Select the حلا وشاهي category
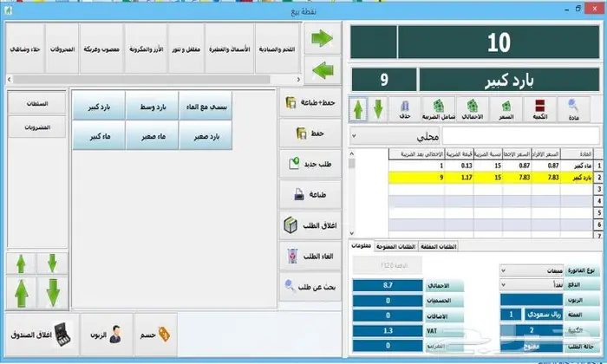Screen dimensions: 607x364 25,49
